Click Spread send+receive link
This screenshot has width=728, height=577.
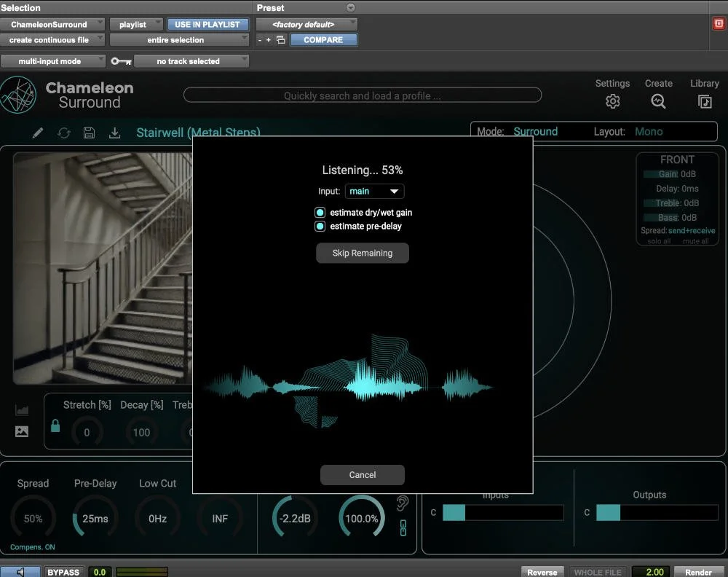pyautogui.click(x=692, y=230)
